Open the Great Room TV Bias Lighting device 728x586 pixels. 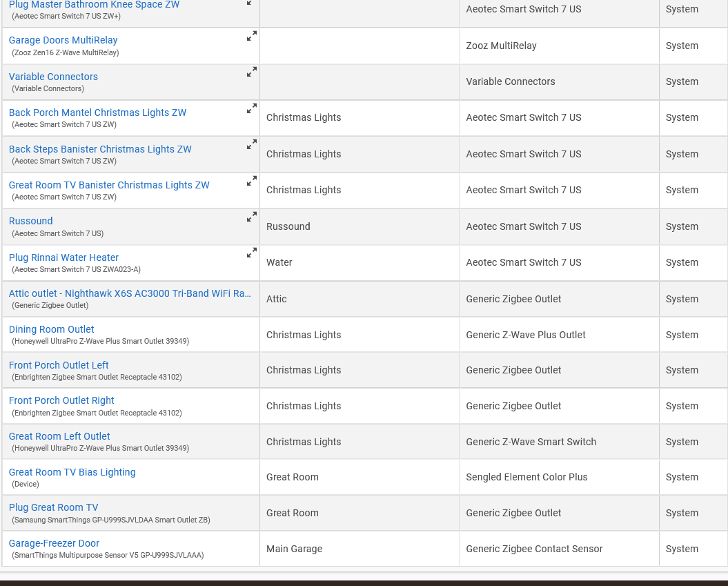coord(72,472)
